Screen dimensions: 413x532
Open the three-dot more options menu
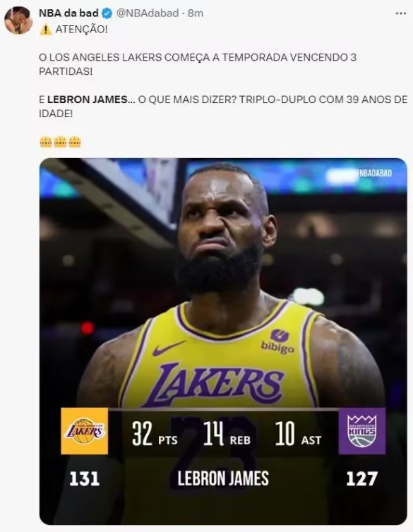pyautogui.click(x=401, y=13)
